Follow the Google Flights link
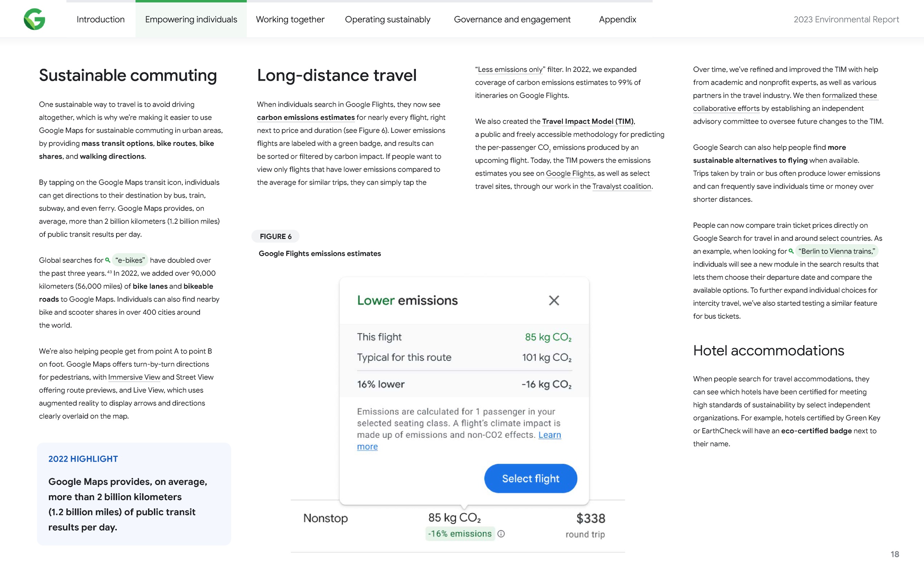Screen dimensions: 924x577 pos(570,173)
